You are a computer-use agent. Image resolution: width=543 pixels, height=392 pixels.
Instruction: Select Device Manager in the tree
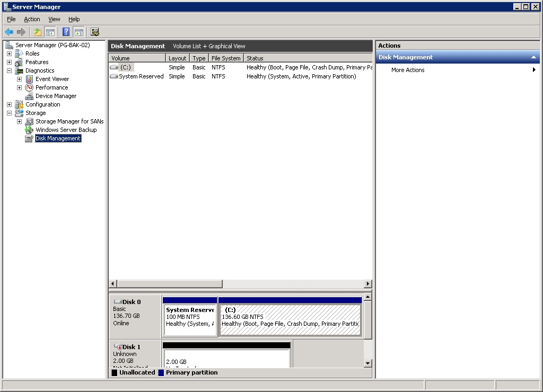56,96
